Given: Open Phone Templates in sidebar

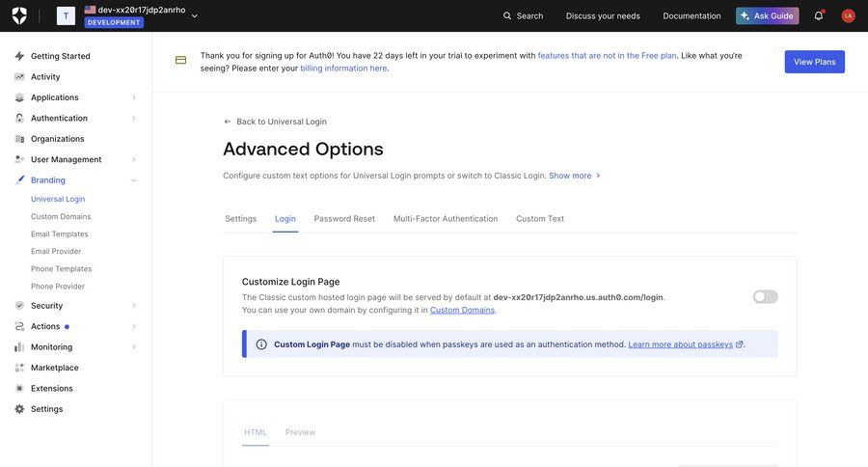Looking at the screenshot, I should (x=61, y=268).
